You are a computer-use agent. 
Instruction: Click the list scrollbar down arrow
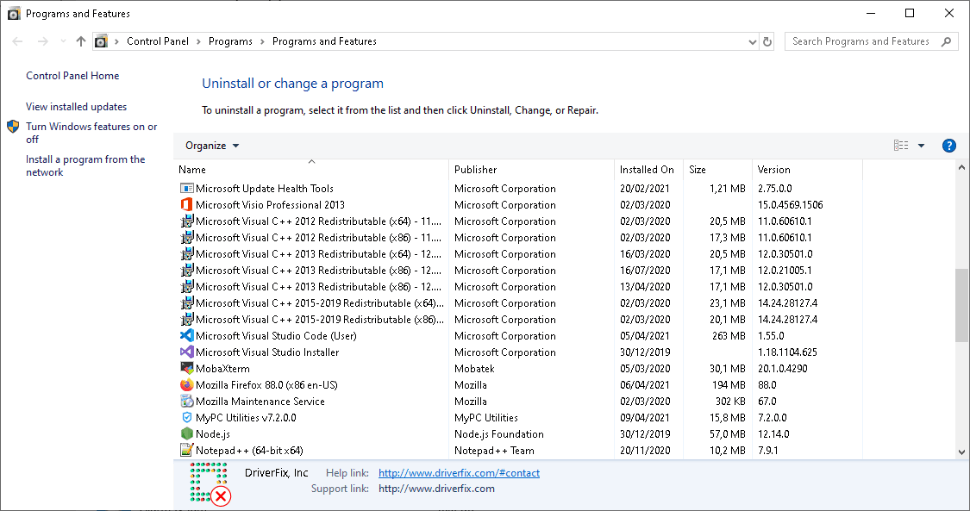click(961, 452)
